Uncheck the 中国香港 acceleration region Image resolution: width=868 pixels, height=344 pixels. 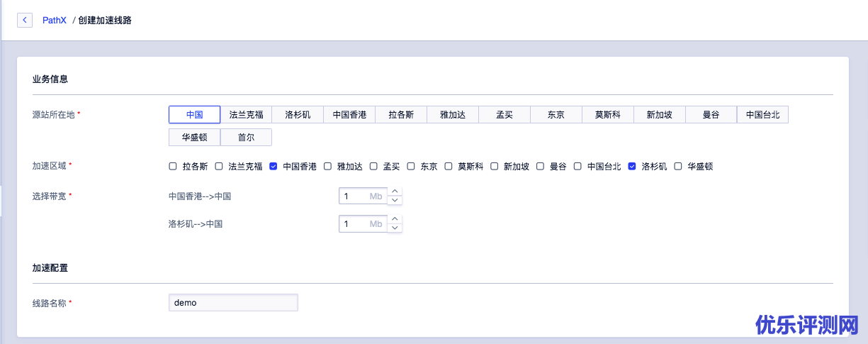pos(274,167)
